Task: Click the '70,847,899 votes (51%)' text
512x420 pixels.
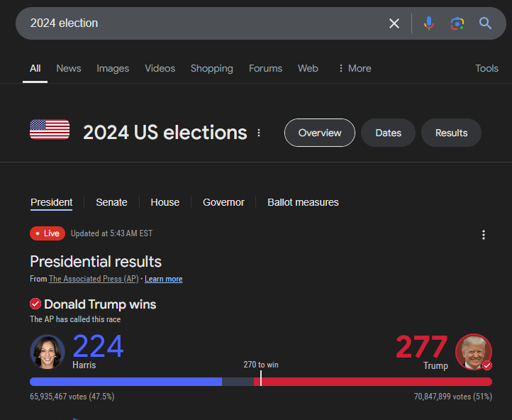Action: pyautogui.click(x=453, y=397)
